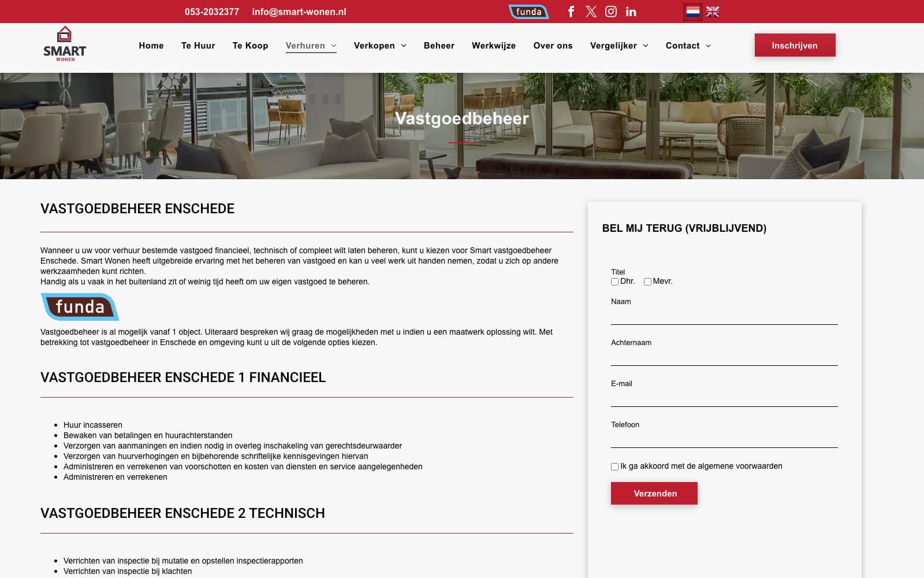Switch language using the Dutch flag
The width and height of the screenshot is (924, 578).
pos(693,12)
